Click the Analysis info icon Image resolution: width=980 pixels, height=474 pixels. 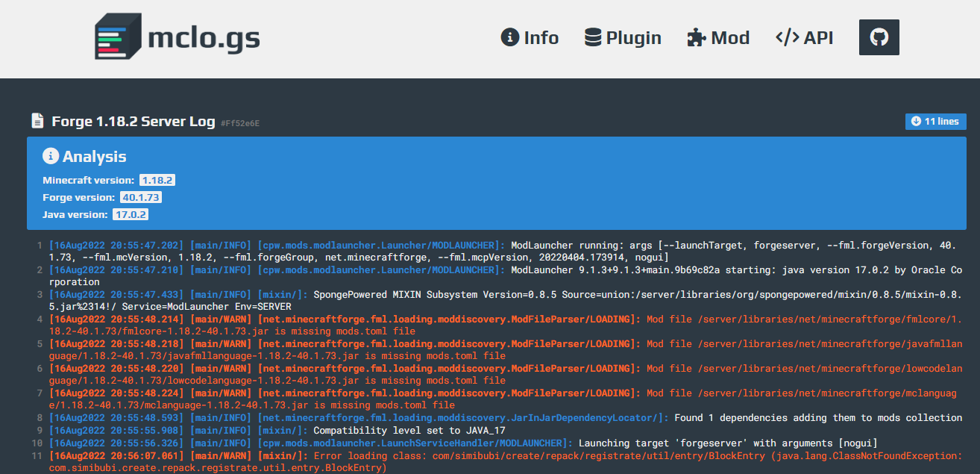point(51,156)
